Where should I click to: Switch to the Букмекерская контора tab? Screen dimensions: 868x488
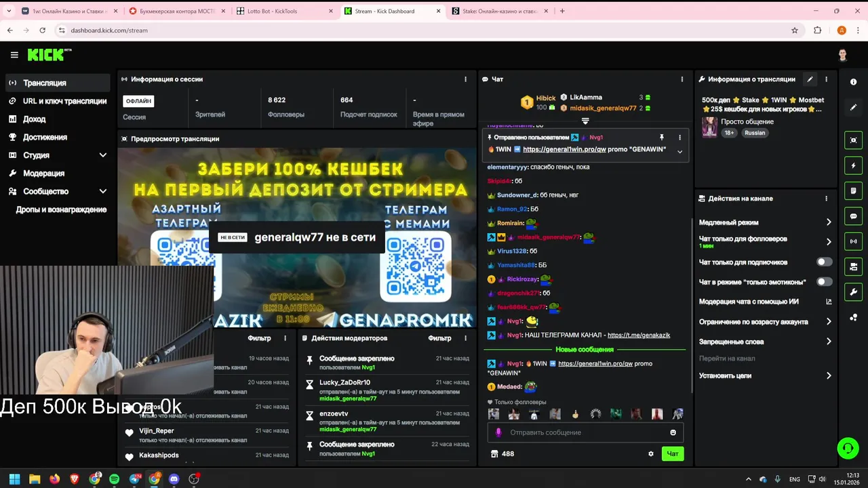pos(178,11)
